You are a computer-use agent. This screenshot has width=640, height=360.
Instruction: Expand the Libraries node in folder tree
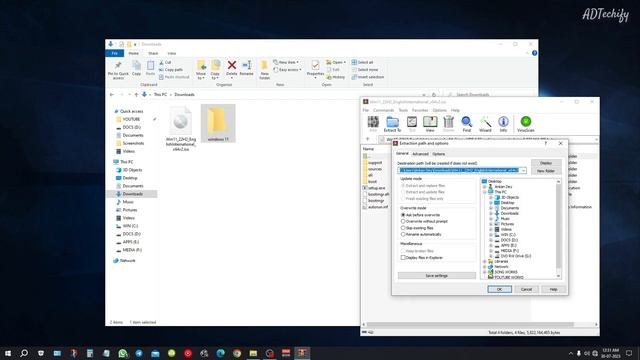point(485,261)
